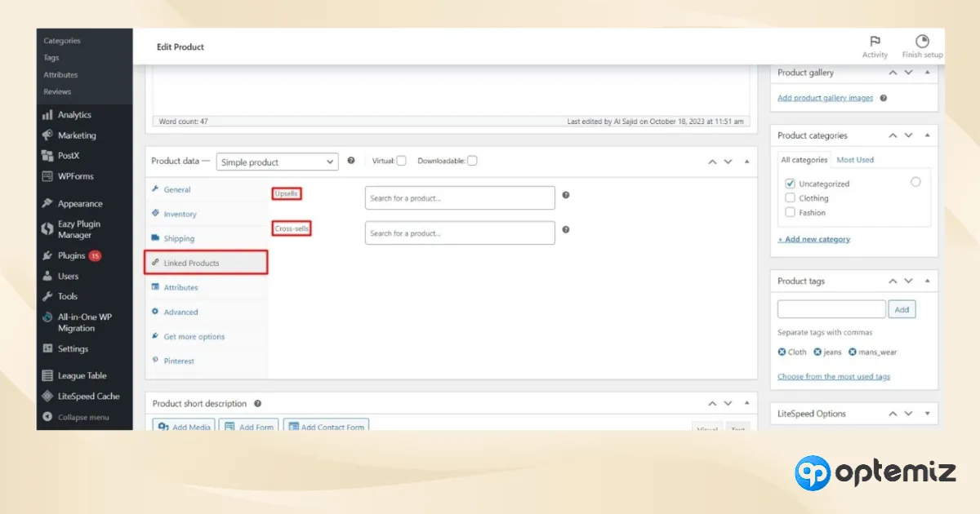980x514 pixels.
Task: Click the product tags text input
Action: (831, 309)
